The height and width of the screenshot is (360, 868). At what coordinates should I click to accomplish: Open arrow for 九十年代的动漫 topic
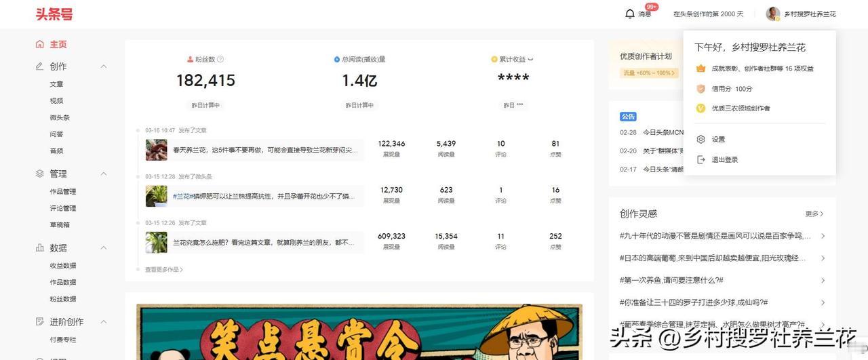[x=823, y=236]
